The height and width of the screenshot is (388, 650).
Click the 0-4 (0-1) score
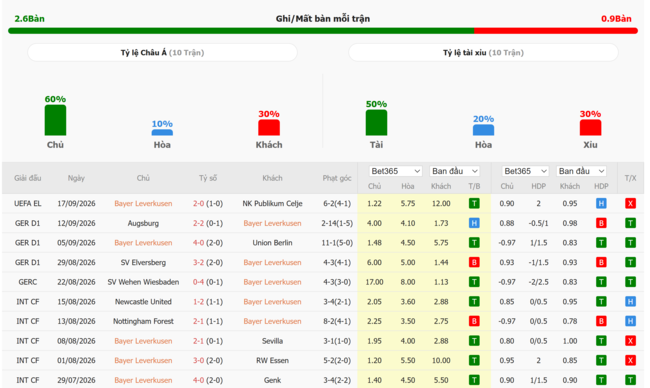click(208, 282)
